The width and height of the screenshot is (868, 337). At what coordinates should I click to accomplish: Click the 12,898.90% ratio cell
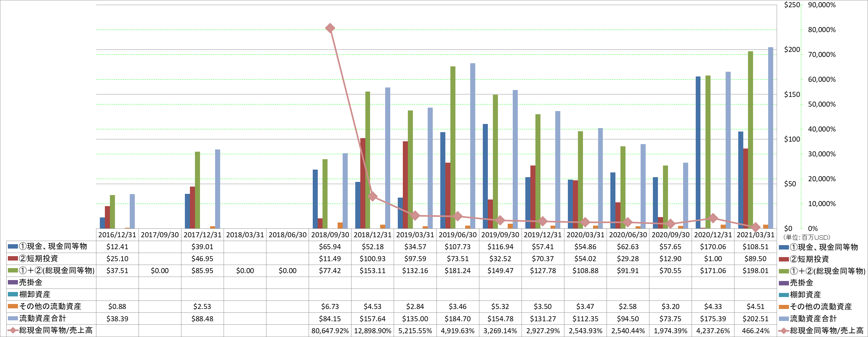coord(372,331)
